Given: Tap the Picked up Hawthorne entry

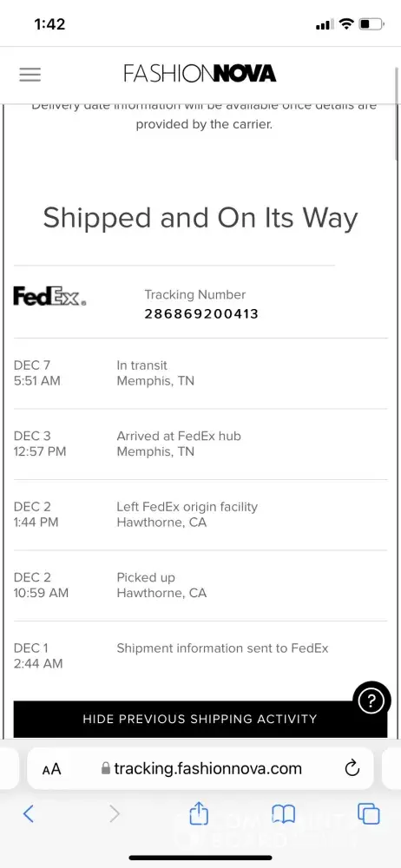Looking at the screenshot, I should 200,586.
